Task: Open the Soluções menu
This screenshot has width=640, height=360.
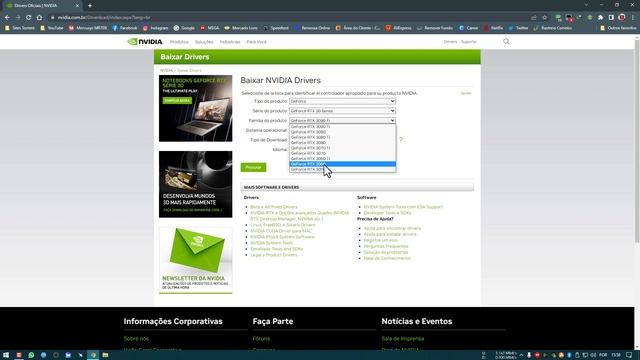Action: click(x=204, y=42)
